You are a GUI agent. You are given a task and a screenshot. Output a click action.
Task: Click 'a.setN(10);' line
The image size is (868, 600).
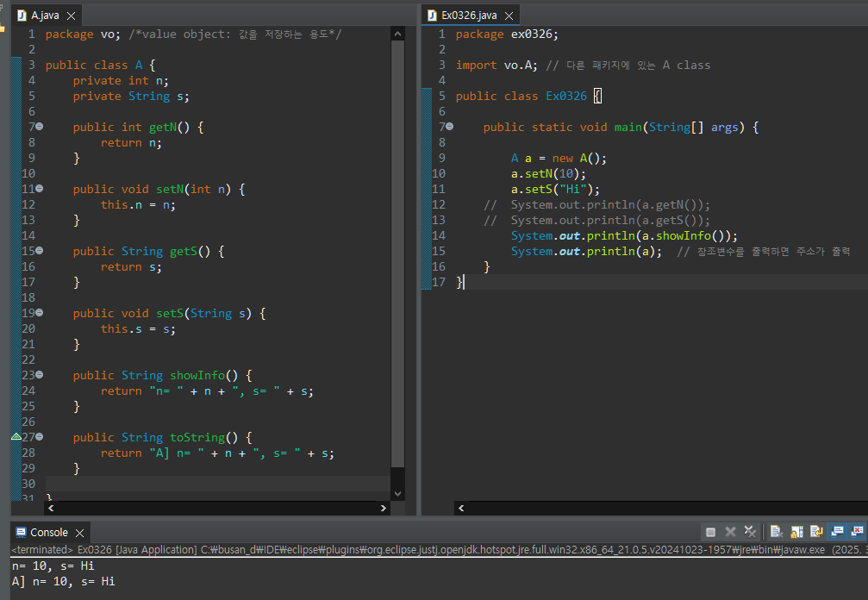click(x=548, y=174)
